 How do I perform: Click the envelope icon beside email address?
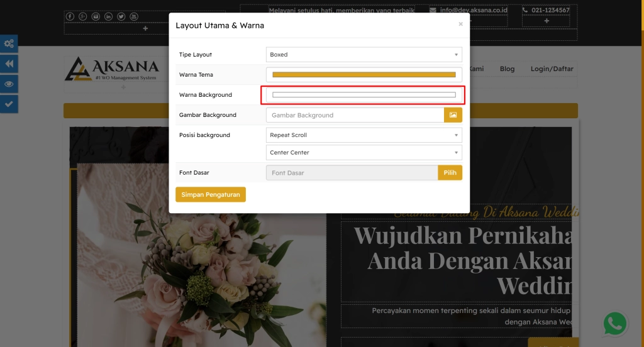coord(433,10)
